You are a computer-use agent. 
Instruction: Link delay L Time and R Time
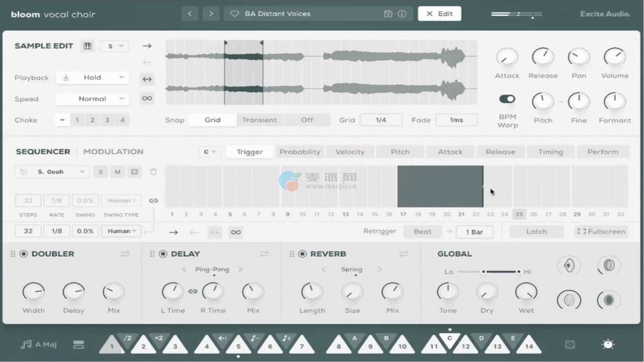(x=193, y=291)
